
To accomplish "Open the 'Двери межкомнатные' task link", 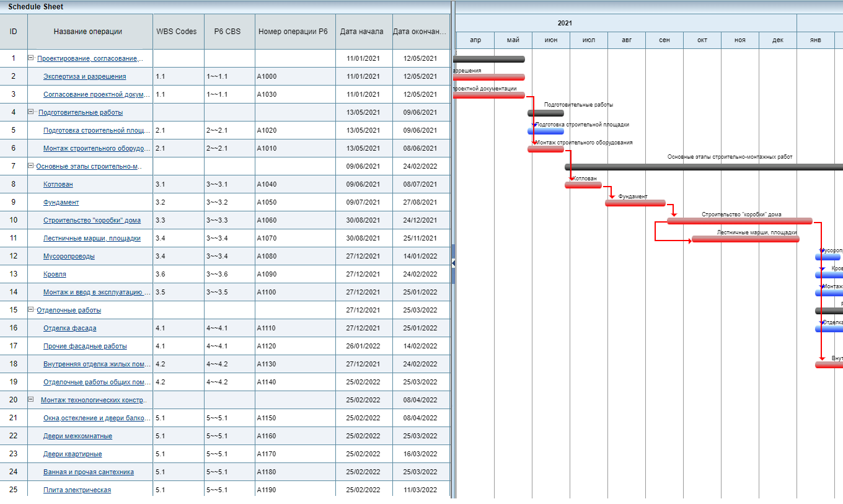I will coord(77,436).
